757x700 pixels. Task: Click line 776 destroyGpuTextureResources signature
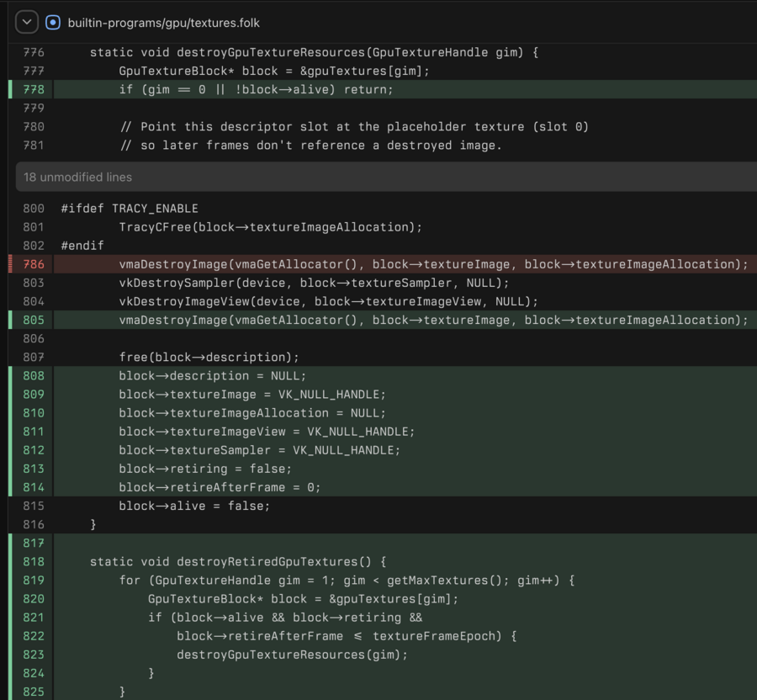314,52
